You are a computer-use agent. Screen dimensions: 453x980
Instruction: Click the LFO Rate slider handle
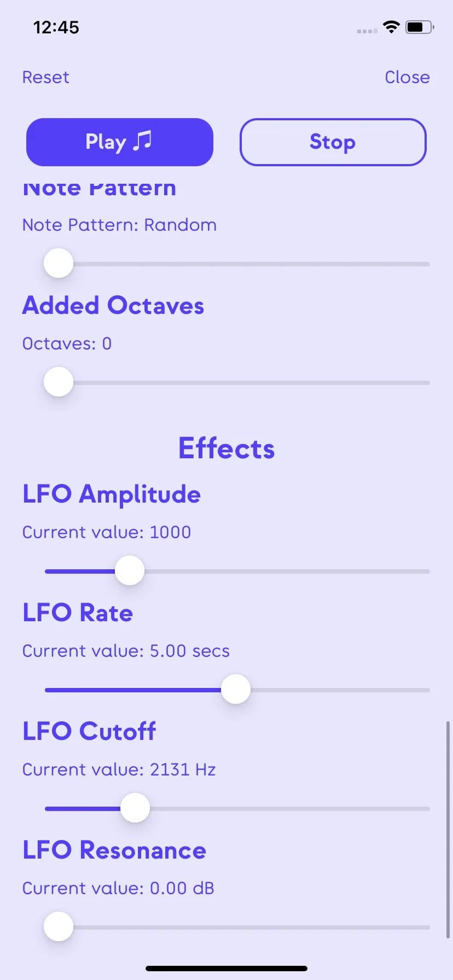236,690
